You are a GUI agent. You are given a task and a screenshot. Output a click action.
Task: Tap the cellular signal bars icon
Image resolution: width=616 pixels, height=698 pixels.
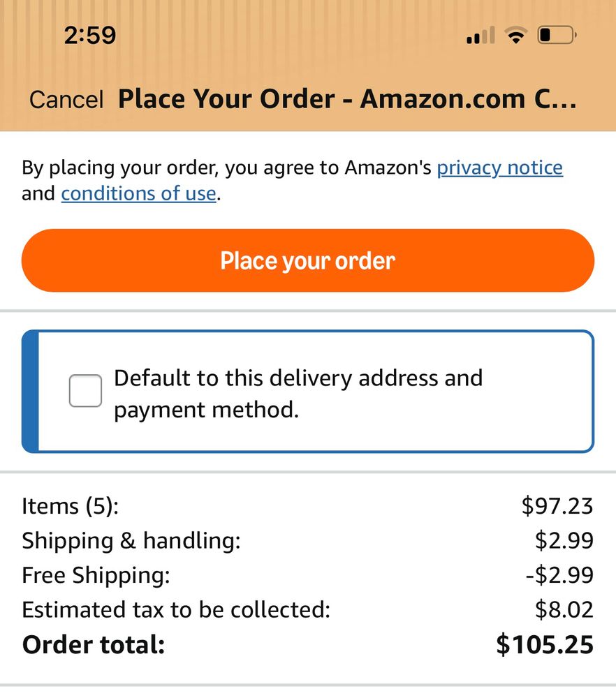481,35
